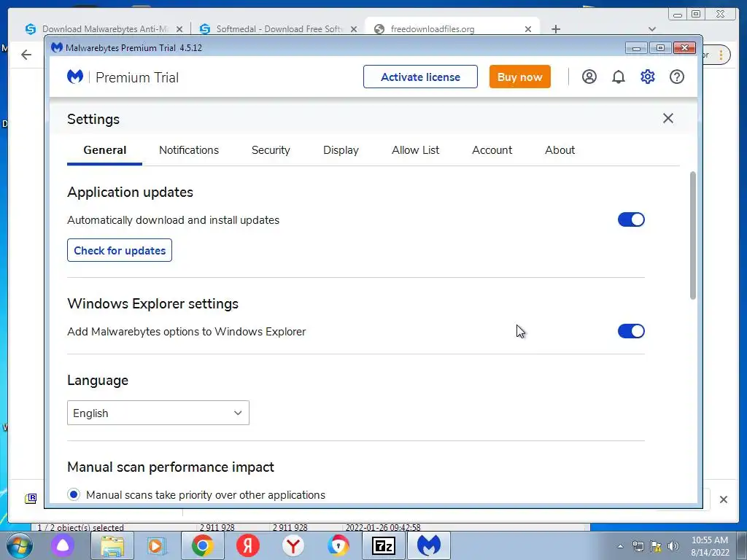Click the Buy now button
This screenshot has width=747, height=560.
coord(519,77)
